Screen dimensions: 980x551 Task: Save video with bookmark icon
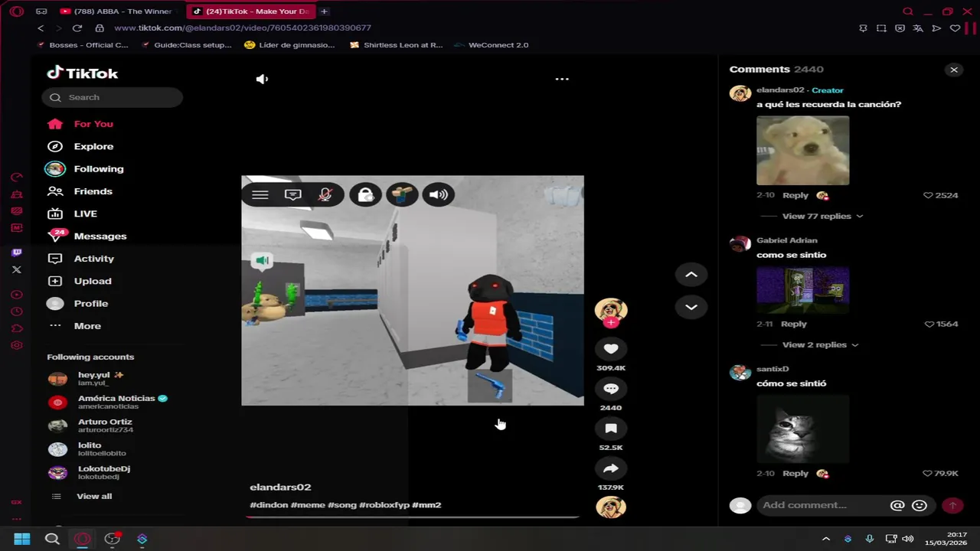(x=611, y=429)
